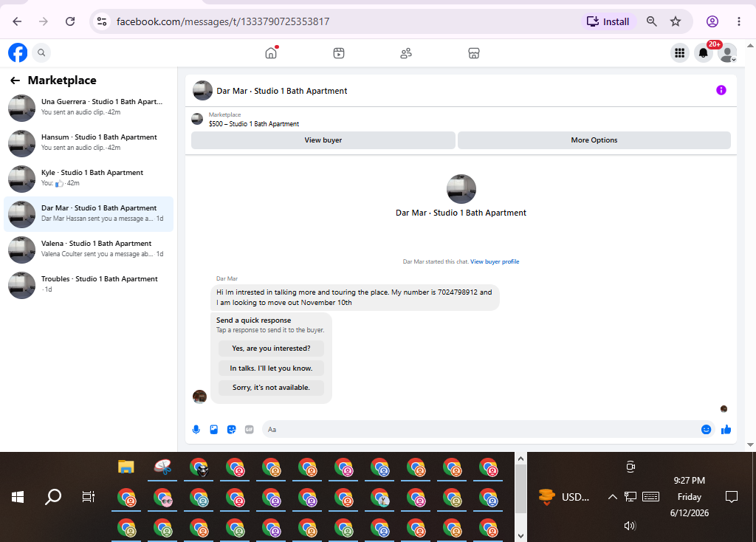Open the Windows taskbar search

coord(53,497)
